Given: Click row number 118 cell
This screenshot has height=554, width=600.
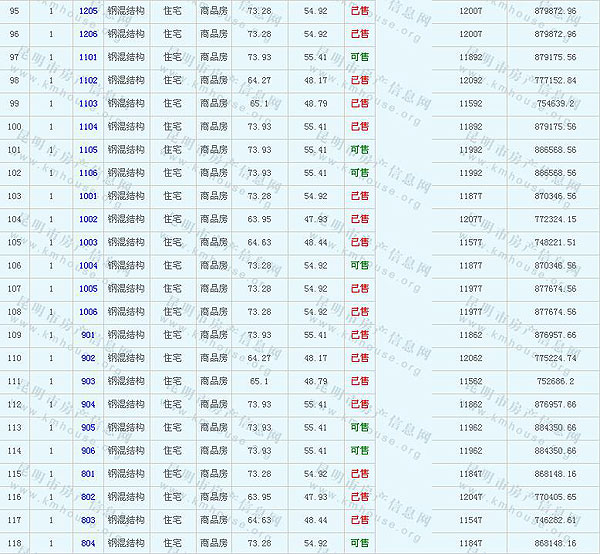Looking at the screenshot, I should coord(14,543).
